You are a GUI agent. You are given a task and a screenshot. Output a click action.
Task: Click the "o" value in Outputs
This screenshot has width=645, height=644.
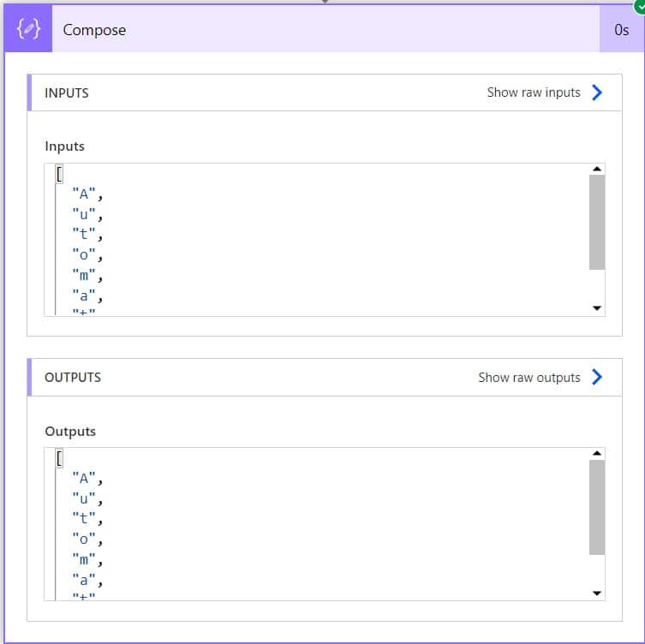click(x=84, y=540)
